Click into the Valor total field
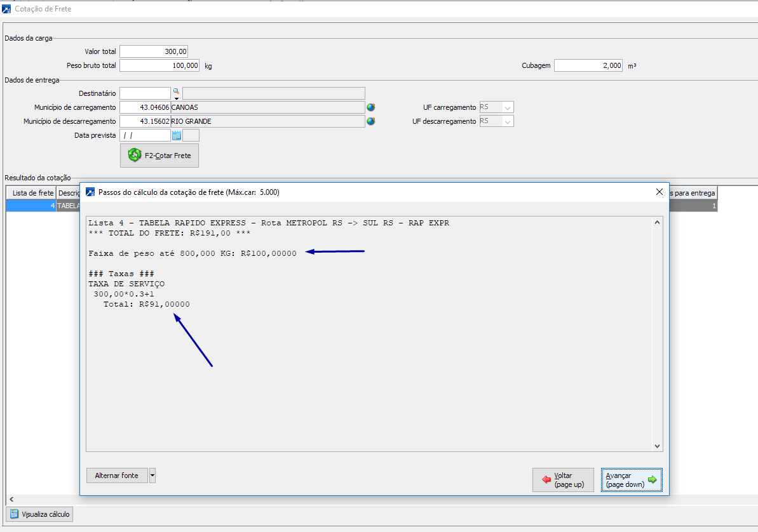The height and width of the screenshot is (532, 758). point(154,51)
